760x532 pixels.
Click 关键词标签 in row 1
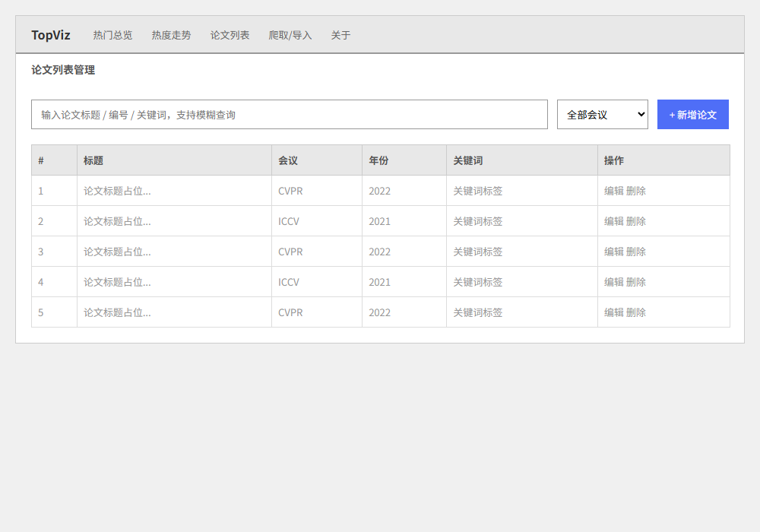pyautogui.click(x=478, y=191)
